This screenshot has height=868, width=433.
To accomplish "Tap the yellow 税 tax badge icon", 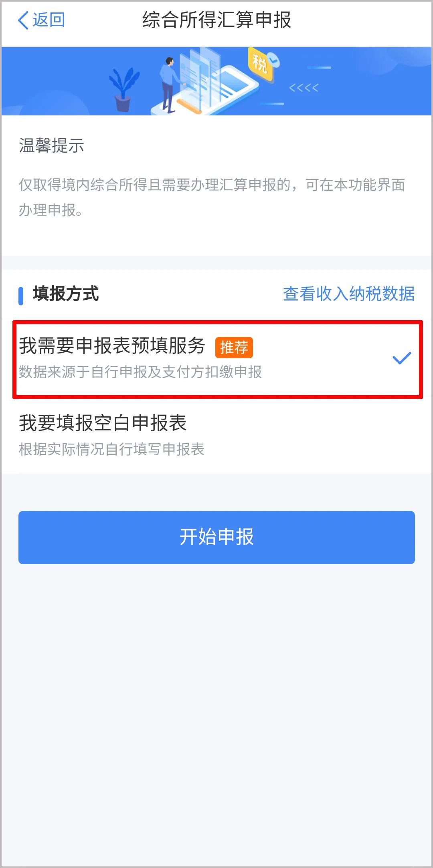I will click(x=261, y=63).
